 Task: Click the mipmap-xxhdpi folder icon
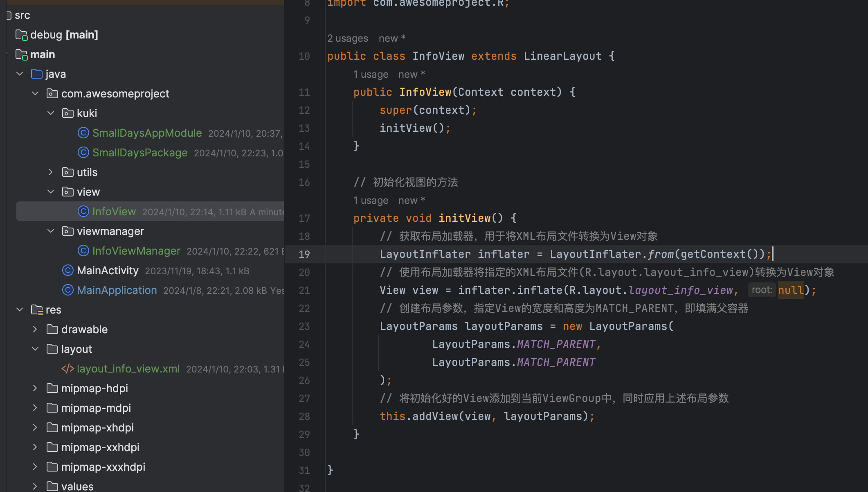pyautogui.click(x=52, y=447)
